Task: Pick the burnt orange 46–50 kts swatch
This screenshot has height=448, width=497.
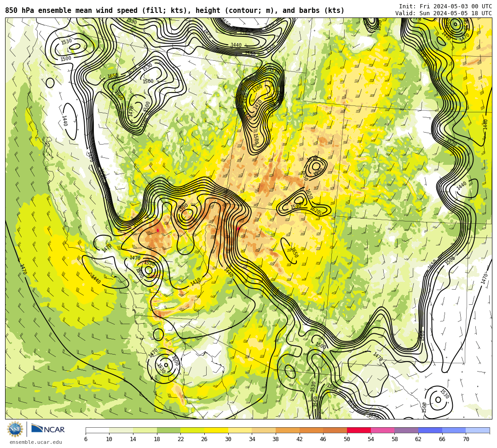Action: click(x=335, y=430)
